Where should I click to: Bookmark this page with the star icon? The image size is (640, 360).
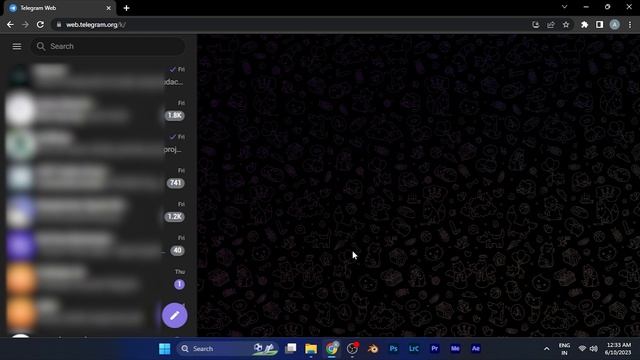click(566, 25)
